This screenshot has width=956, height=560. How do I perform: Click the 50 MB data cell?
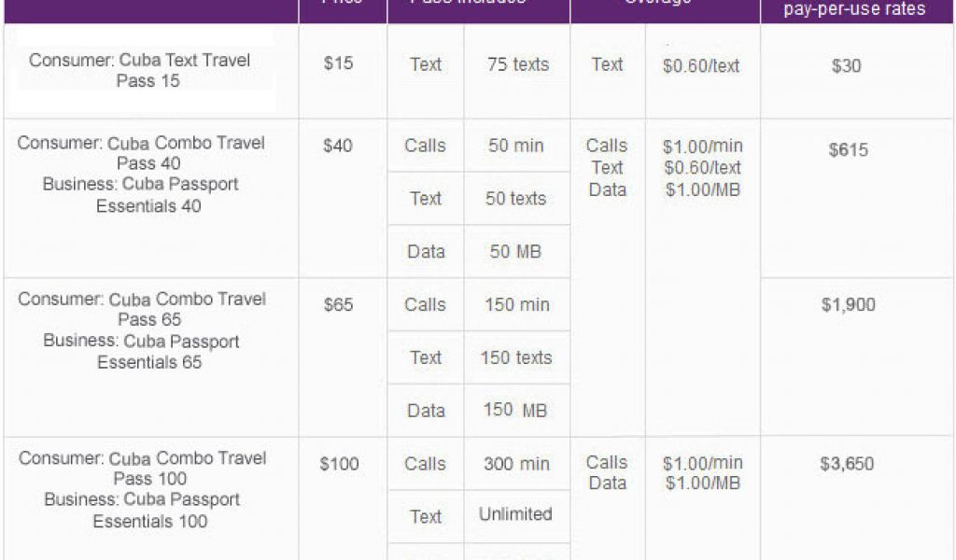[x=515, y=251]
